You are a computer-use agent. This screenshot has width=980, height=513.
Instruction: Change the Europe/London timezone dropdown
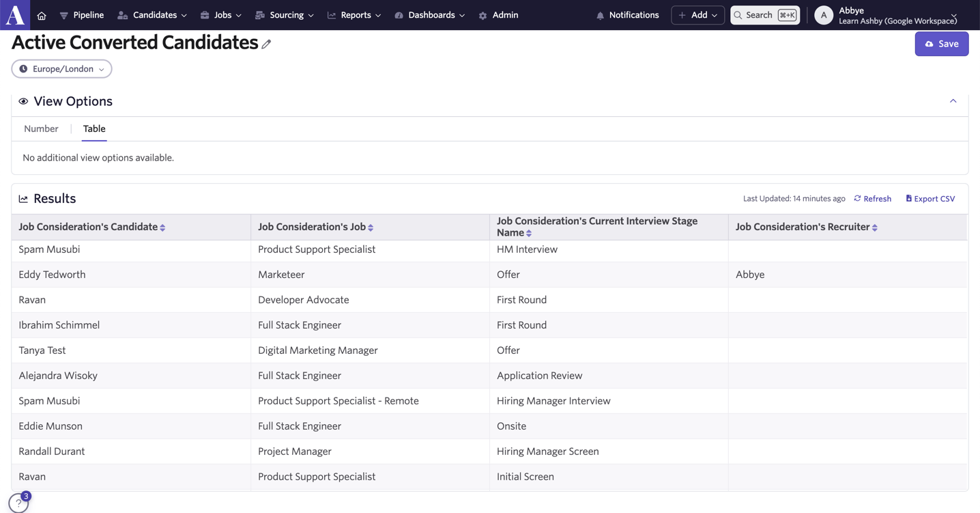(61, 69)
